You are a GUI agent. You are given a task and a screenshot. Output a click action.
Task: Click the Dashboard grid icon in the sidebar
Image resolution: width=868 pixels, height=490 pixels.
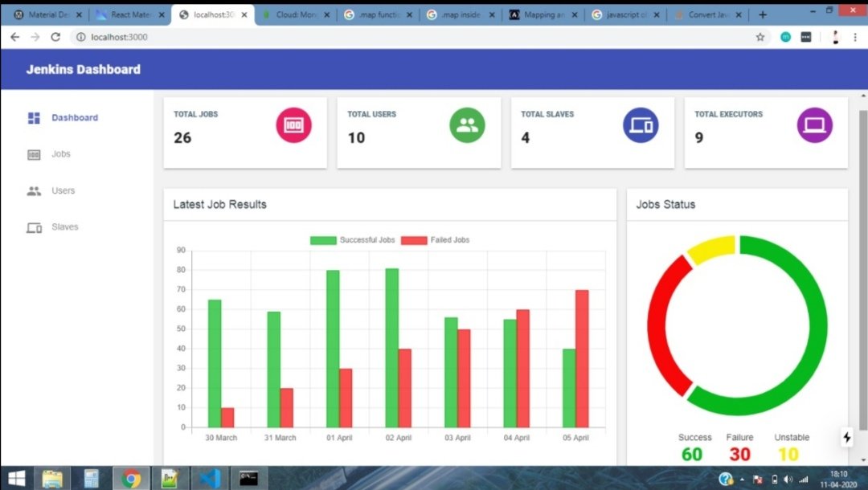tap(34, 118)
